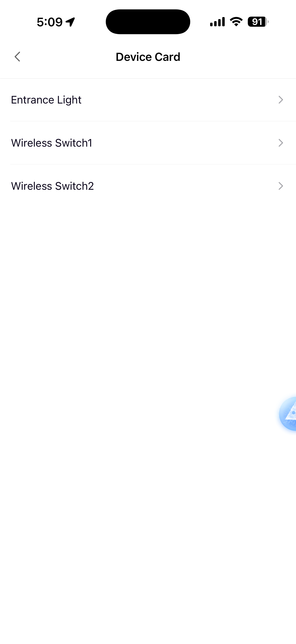Select the Wireless Switch2 label text
This screenshot has width=296, height=644.
(x=52, y=186)
